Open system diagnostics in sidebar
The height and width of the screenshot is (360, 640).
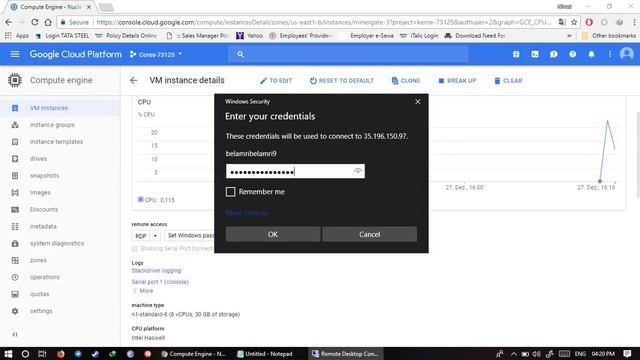(60, 243)
